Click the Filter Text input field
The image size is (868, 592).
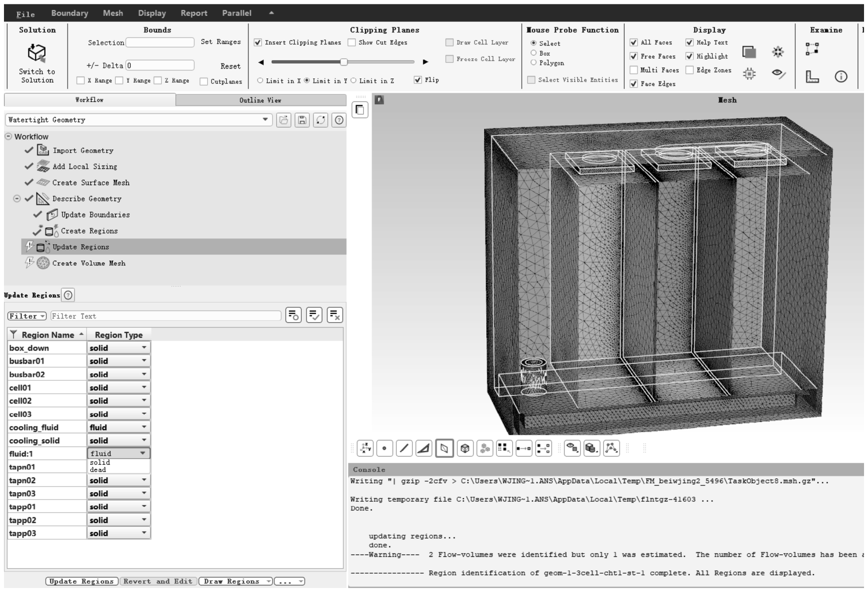(166, 316)
